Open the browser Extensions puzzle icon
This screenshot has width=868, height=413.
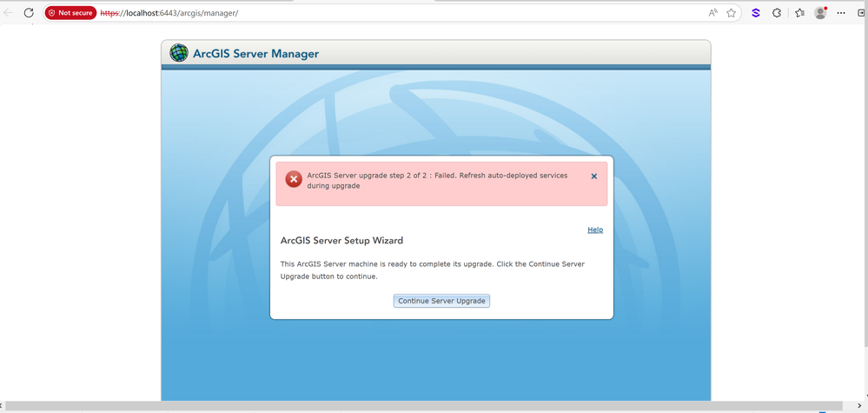point(777,13)
